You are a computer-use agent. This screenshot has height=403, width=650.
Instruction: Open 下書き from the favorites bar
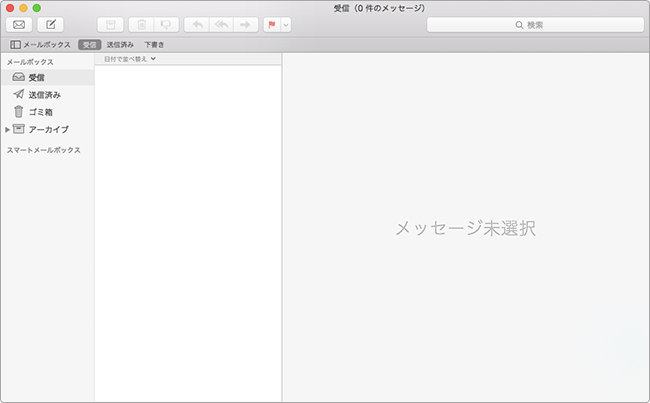[x=154, y=45]
